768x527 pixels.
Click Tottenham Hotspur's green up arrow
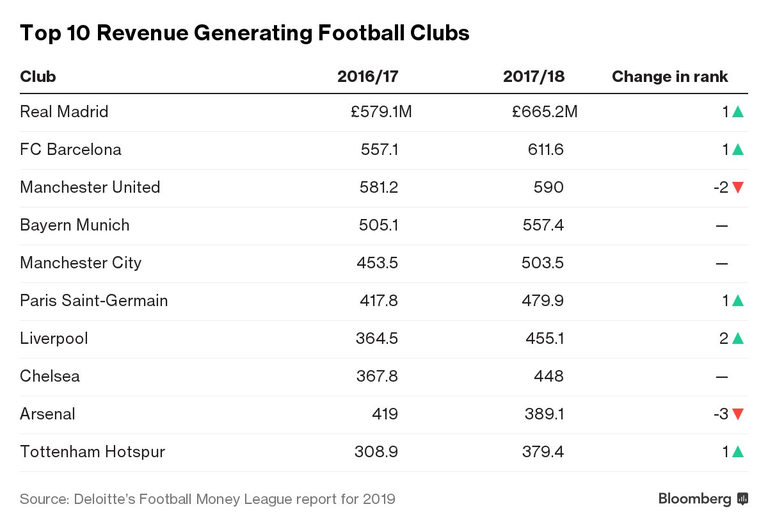coord(738,452)
